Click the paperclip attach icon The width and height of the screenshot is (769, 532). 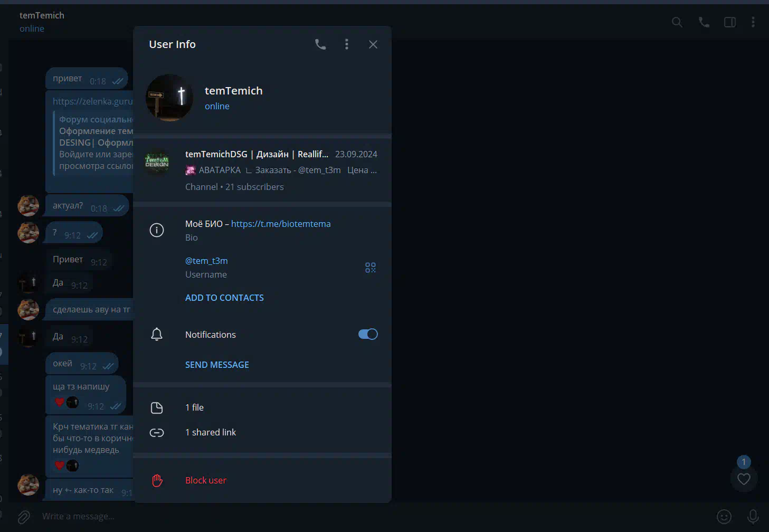pyautogui.click(x=24, y=517)
